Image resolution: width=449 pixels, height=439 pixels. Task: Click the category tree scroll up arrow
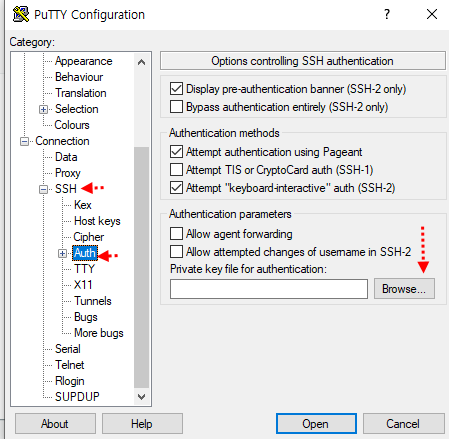[141, 62]
